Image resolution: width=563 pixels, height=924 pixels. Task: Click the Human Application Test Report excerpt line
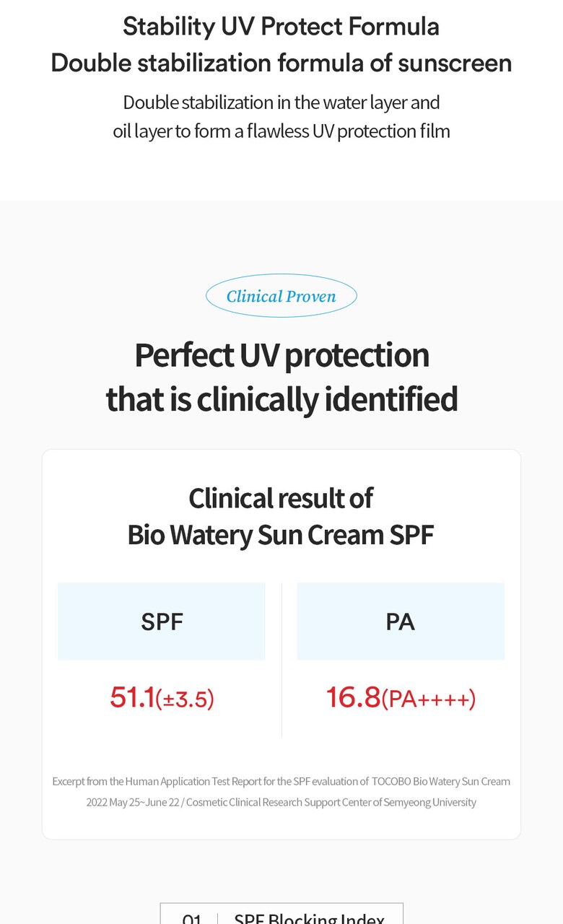281,781
